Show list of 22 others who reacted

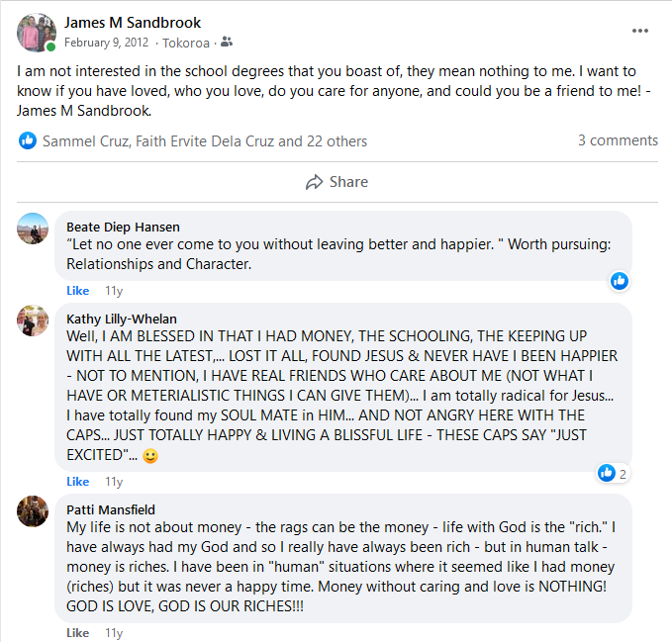click(x=323, y=141)
